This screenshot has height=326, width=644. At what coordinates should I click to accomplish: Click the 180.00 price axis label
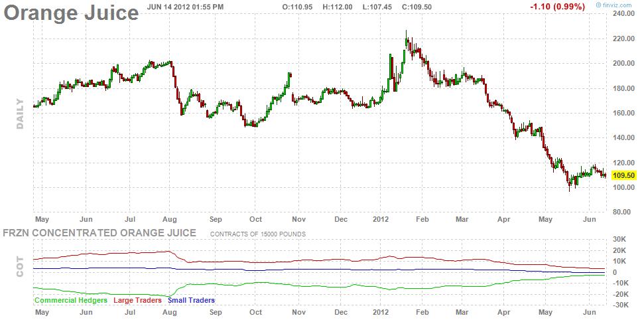tap(623, 88)
